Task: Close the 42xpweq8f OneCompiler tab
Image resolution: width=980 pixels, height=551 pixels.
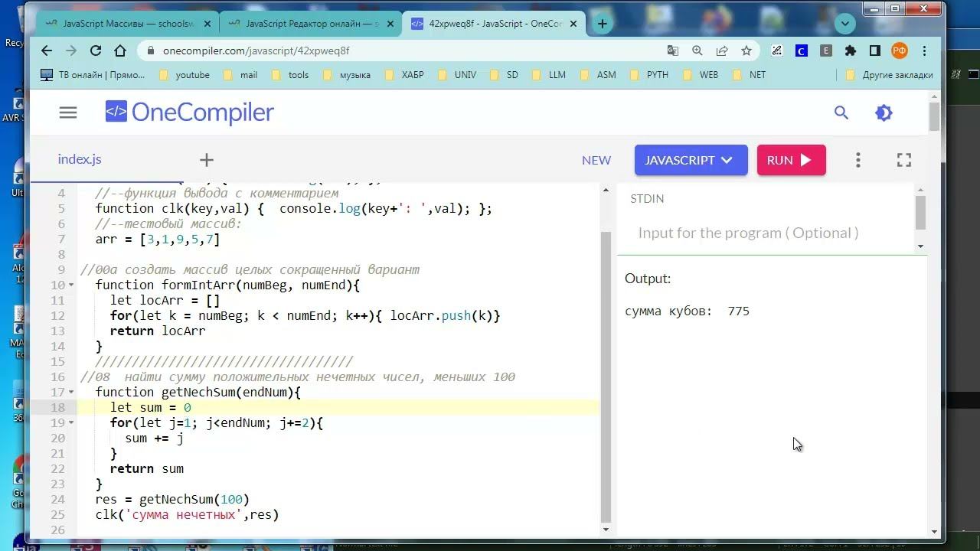Action: click(x=573, y=24)
